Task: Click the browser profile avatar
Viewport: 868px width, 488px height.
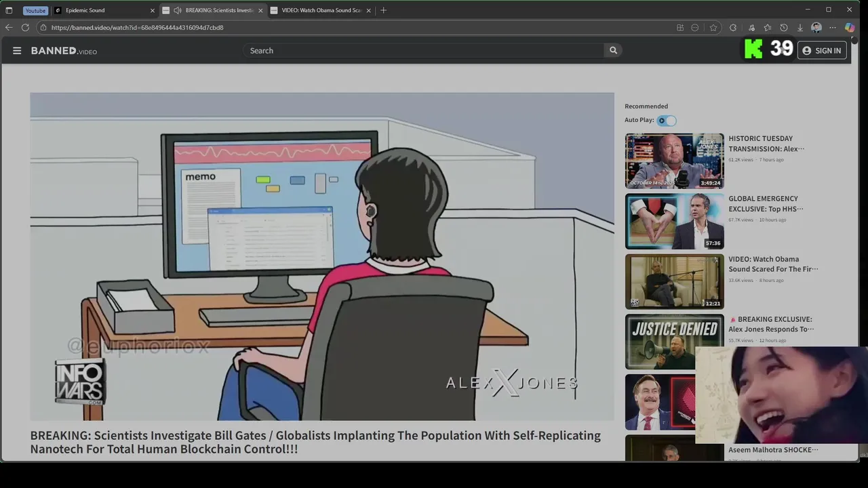Action: pyautogui.click(x=816, y=28)
